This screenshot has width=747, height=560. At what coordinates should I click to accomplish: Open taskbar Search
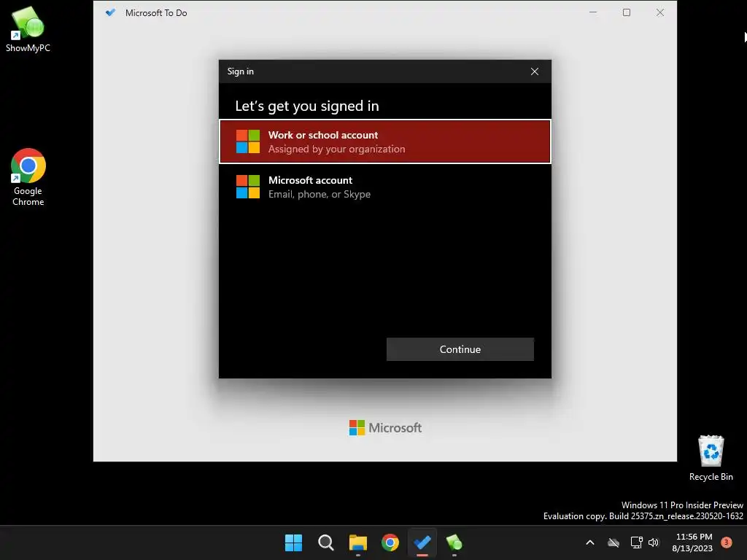(326, 542)
